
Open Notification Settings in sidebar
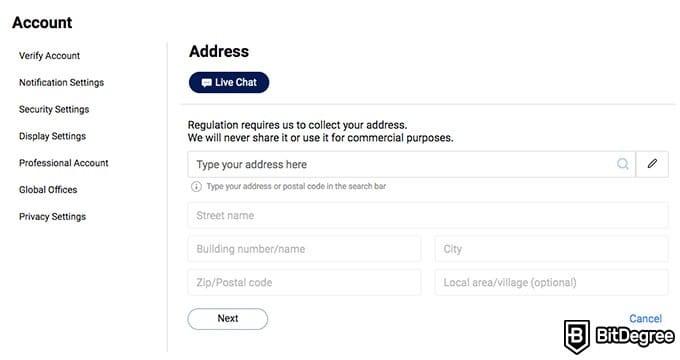(x=62, y=82)
